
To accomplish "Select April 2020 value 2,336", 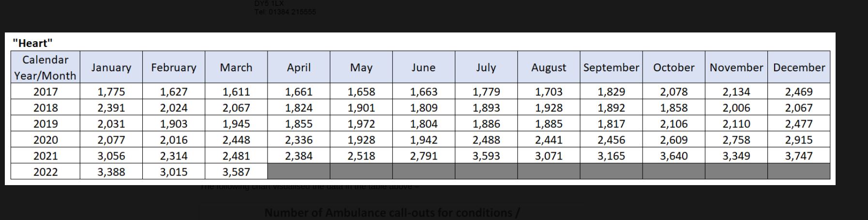I will click(299, 140).
